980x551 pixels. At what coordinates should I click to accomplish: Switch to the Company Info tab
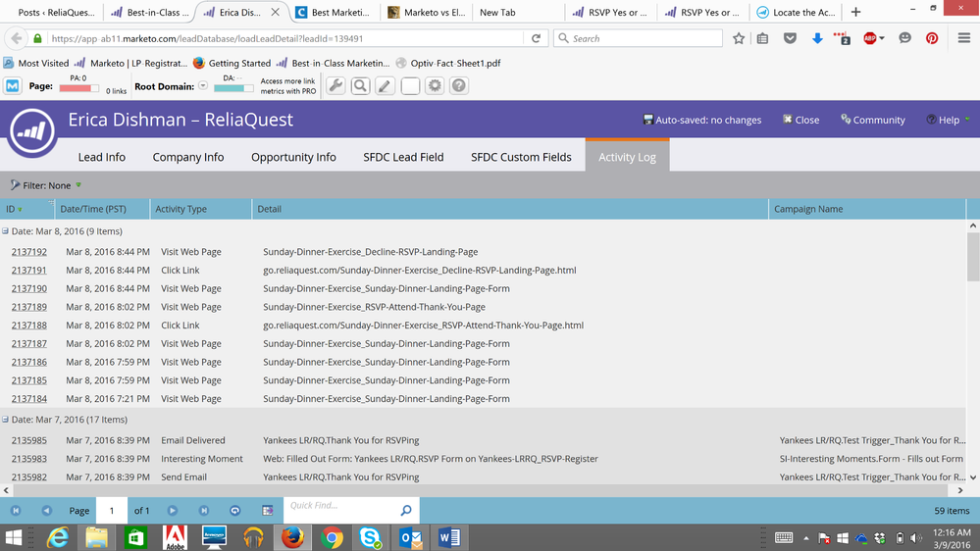(x=188, y=158)
